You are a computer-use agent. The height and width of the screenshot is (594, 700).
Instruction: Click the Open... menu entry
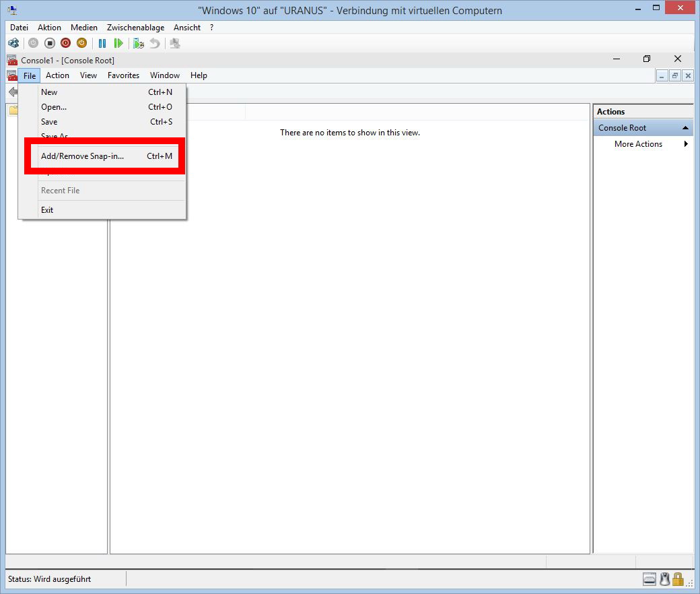coord(54,107)
